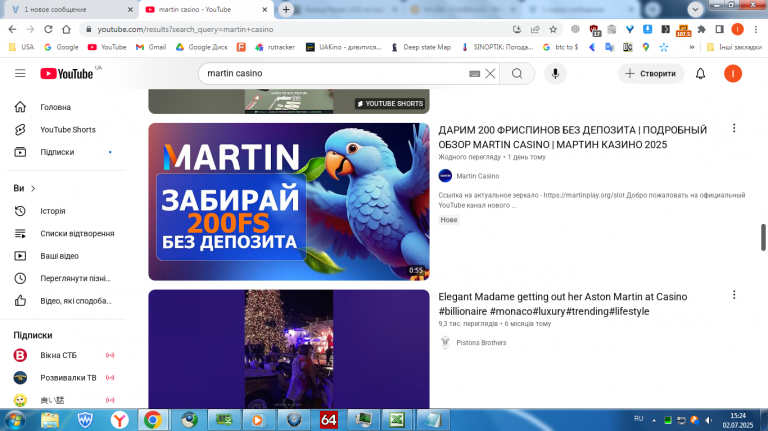Go back in browser
The width and height of the screenshot is (768, 431).
12,29
